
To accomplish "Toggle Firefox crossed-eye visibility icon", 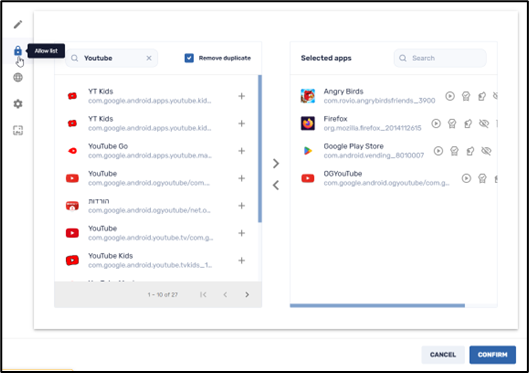I will (x=484, y=123).
